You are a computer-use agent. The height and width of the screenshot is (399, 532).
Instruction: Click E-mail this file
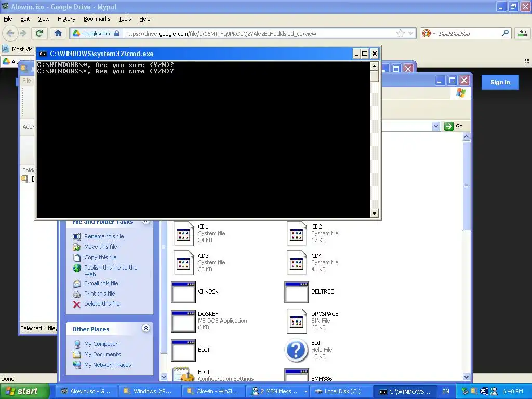[x=101, y=283]
